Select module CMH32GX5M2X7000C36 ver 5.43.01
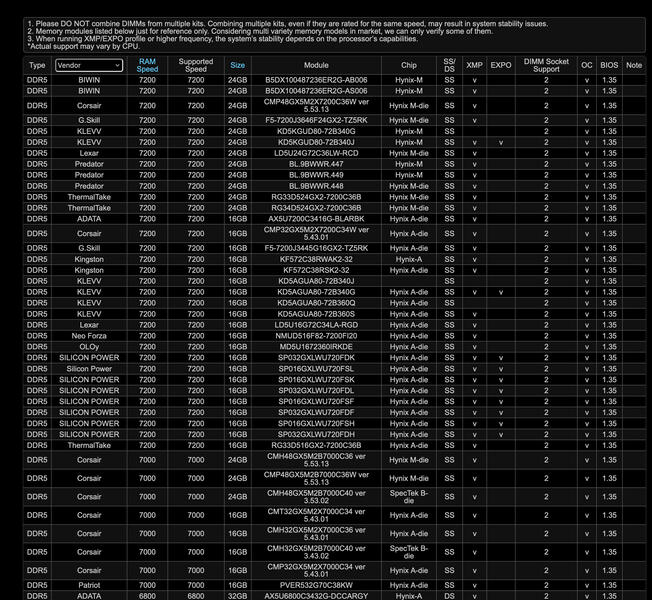 (x=316, y=533)
